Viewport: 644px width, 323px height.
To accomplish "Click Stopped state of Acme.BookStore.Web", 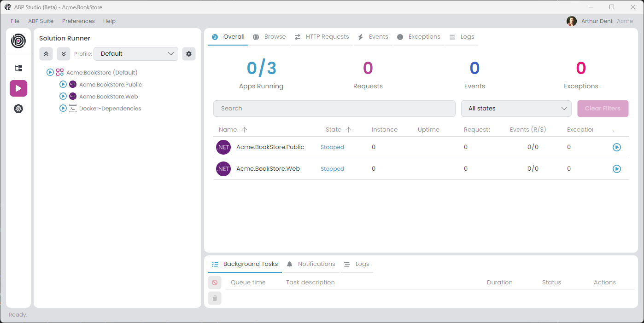I will click(x=332, y=169).
